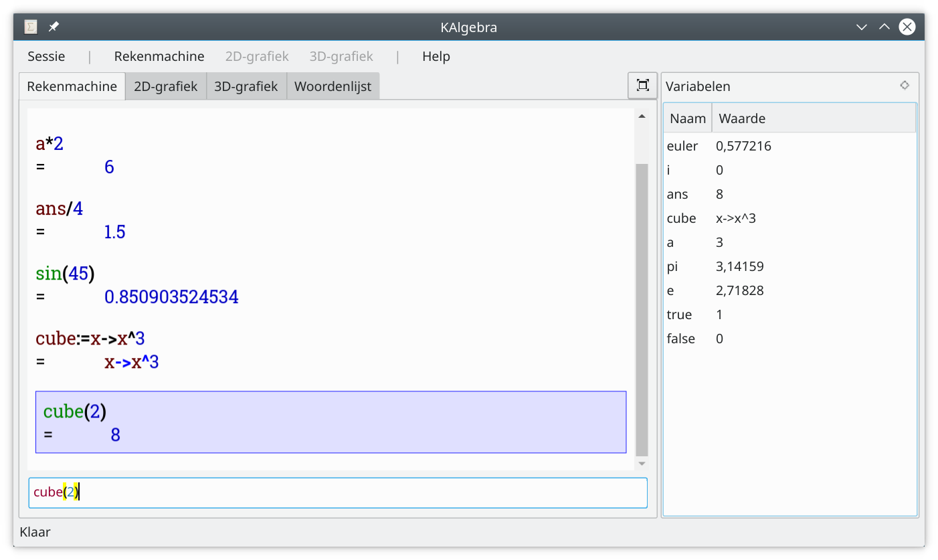The image size is (938, 560).
Task: Switch to the Woordenlijst tab
Action: coord(333,86)
